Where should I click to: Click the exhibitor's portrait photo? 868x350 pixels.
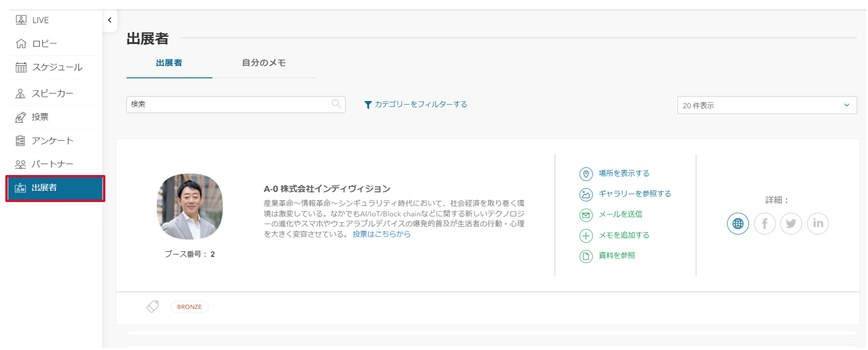pos(189,206)
